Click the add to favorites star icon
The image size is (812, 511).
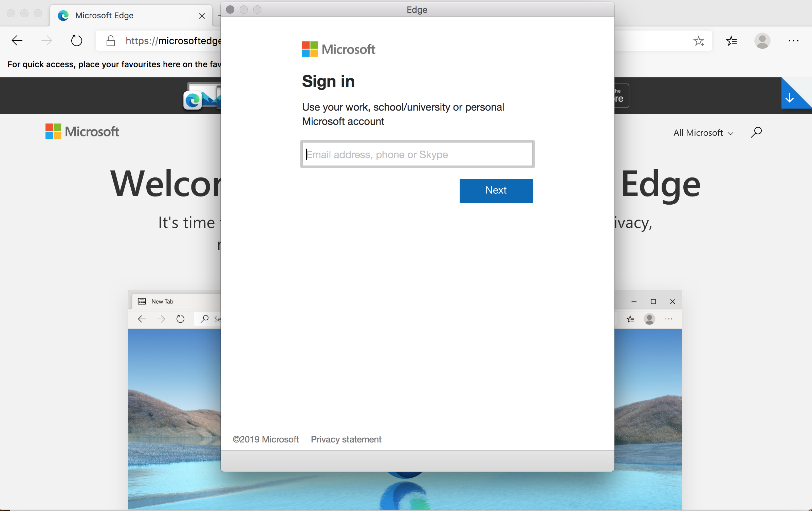pos(699,41)
